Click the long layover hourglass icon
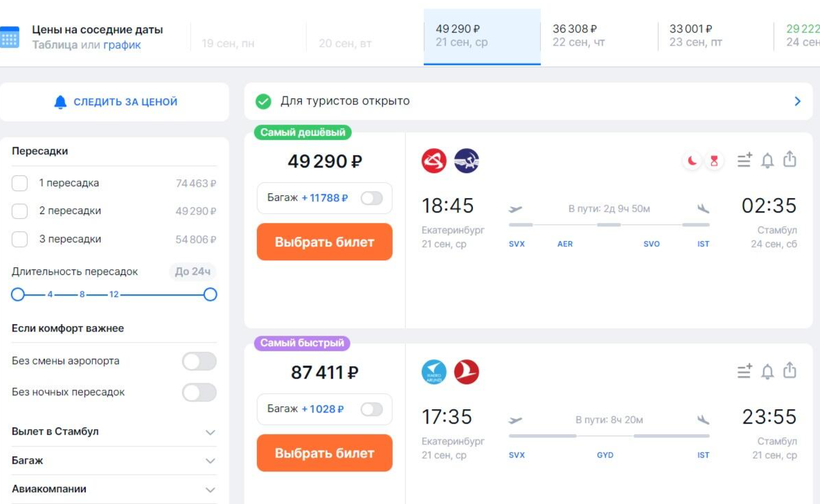The height and width of the screenshot is (504, 820). point(714,161)
